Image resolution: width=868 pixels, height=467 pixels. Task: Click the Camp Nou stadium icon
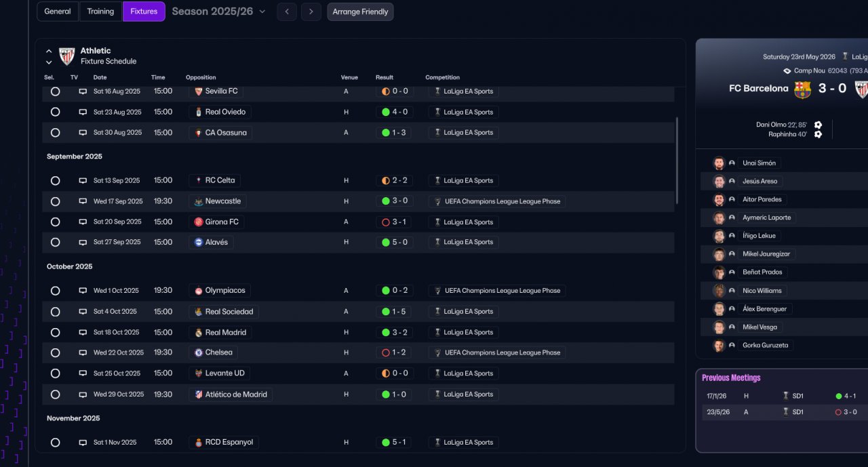tap(787, 70)
